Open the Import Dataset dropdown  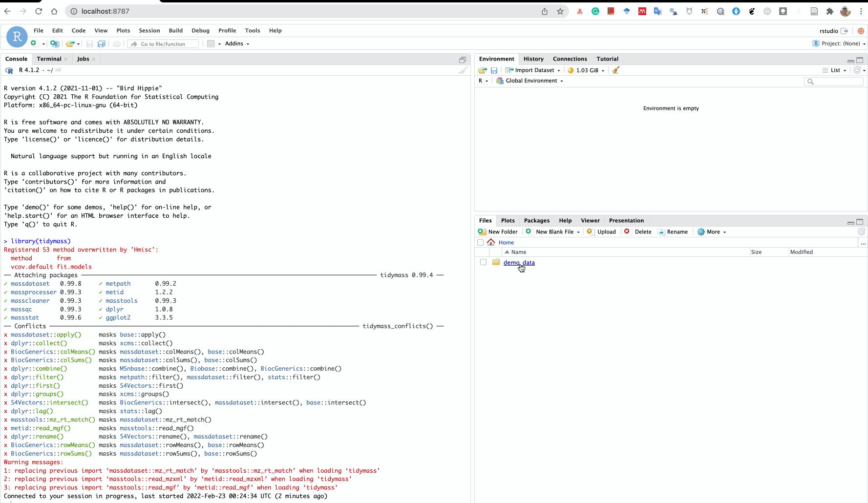pyautogui.click(x=533, y=70)
